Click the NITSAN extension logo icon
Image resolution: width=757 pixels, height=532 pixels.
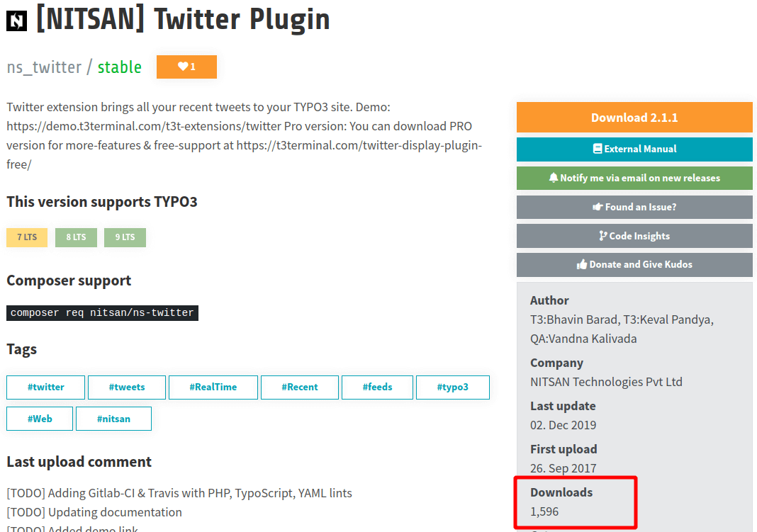[x=16, y=21]
